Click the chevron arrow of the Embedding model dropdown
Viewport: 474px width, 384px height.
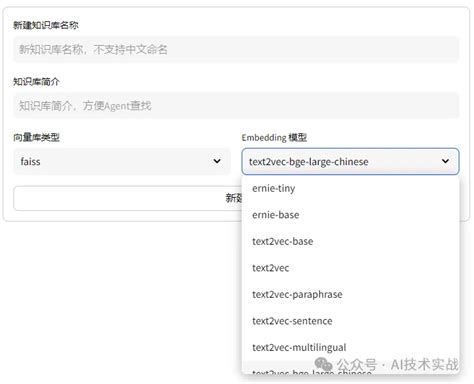click(x=445, y=161)
